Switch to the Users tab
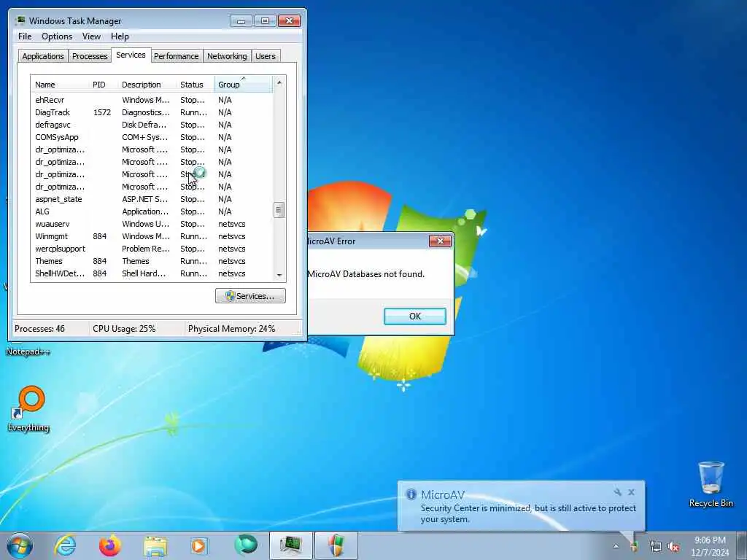 click(266, 55)
